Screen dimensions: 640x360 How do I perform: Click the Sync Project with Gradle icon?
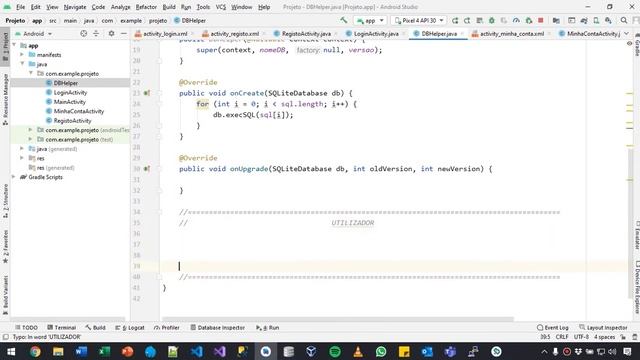[x=584, y=20]
